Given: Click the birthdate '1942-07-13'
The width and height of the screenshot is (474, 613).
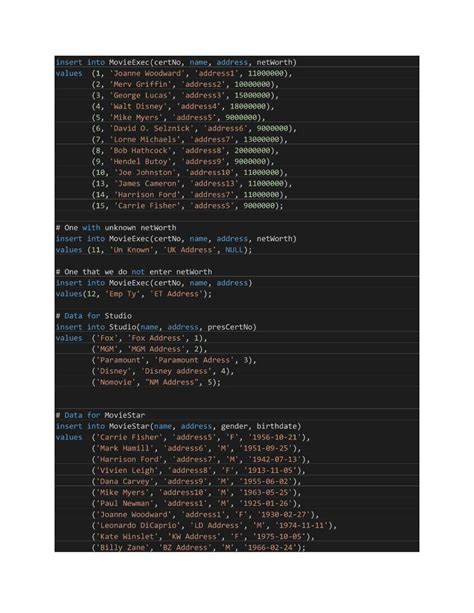Looking at the screenshot, I should click(x=275, y=459).
